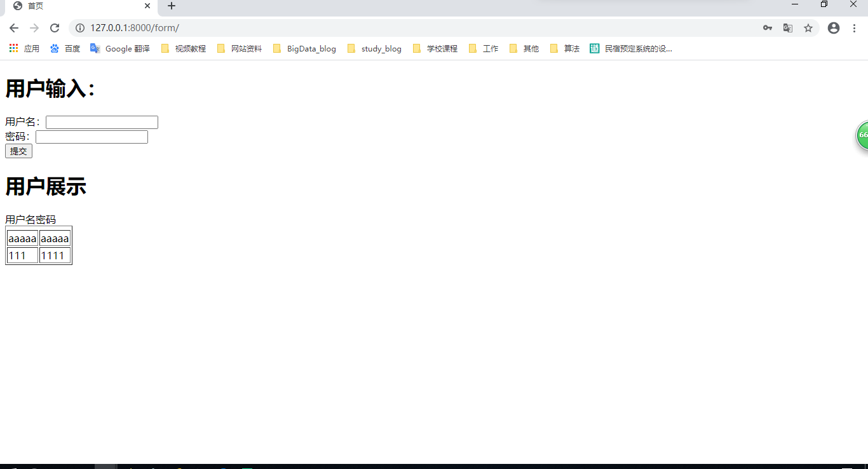
Task: View site information icon in address bar
Action: (80, 28)
